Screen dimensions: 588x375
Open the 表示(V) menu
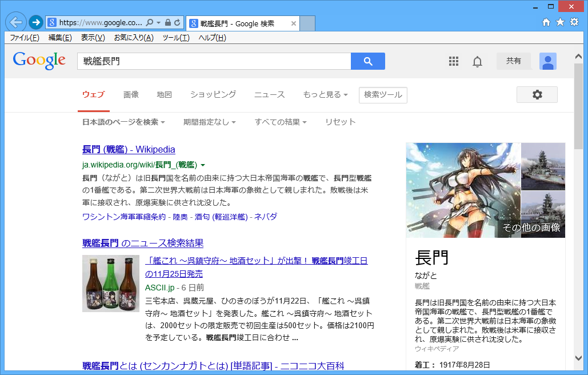click(93, 38)
